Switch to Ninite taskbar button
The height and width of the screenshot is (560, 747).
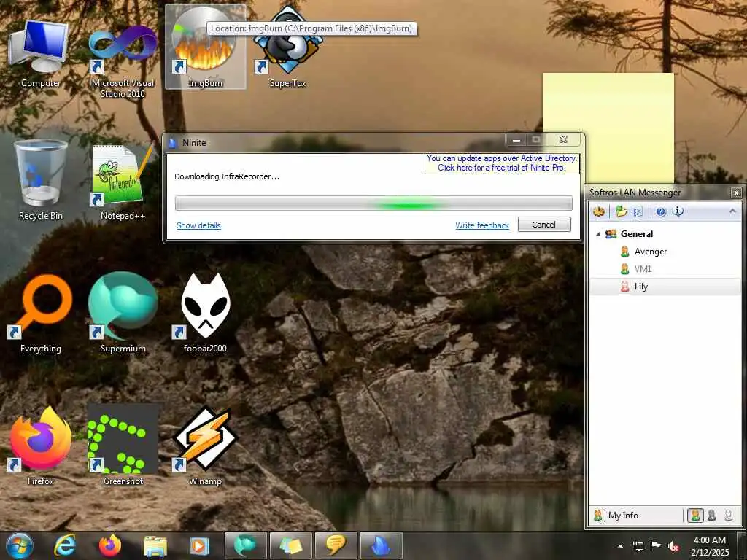[x=381, y=545]
